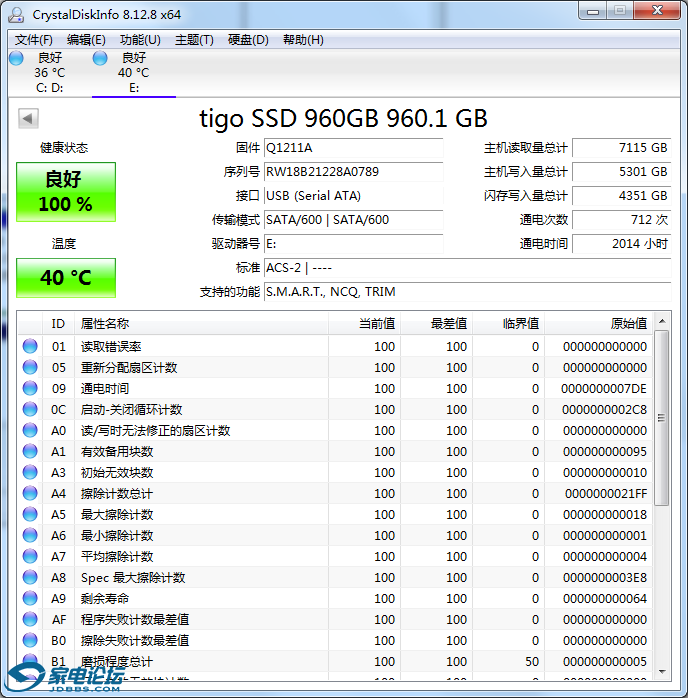Click the status icon of row A0
Screen dimensions: 688x698
(30, 430)
